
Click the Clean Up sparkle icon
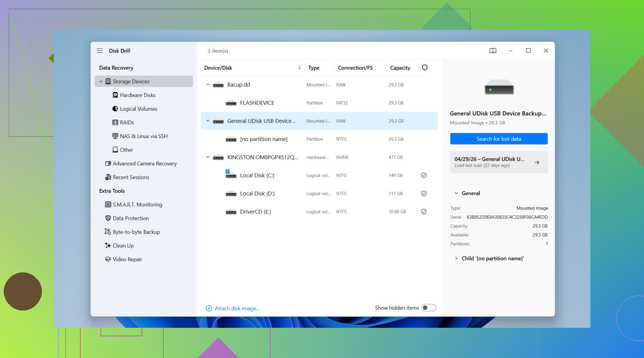click(108, 246)
